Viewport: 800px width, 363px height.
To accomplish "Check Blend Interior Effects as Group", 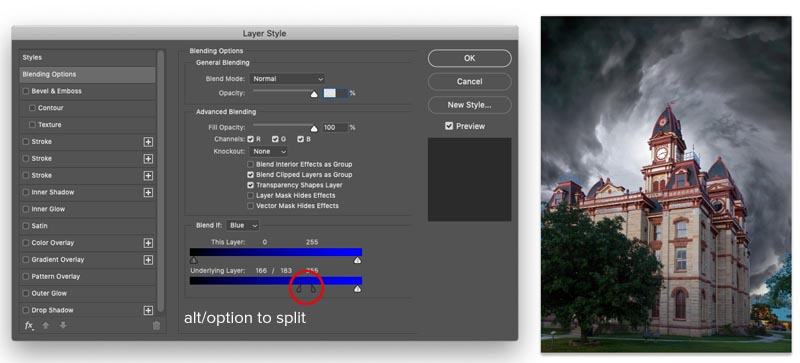I will (x=251, y=164).
